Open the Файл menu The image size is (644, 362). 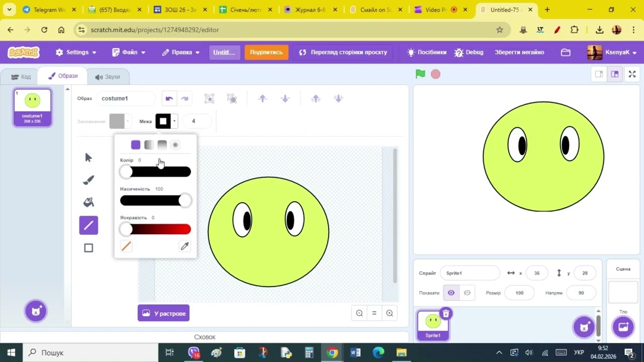(129, 52)
